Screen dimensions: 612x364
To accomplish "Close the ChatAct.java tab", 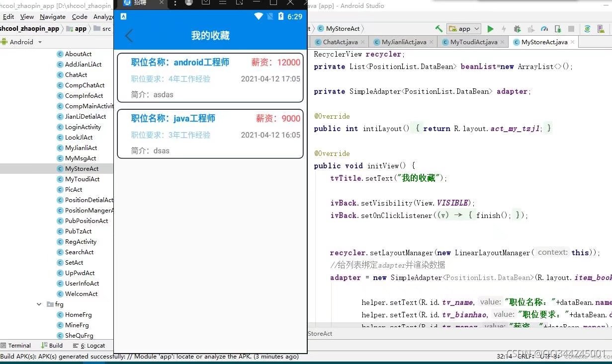I will (x=362, y=42).
